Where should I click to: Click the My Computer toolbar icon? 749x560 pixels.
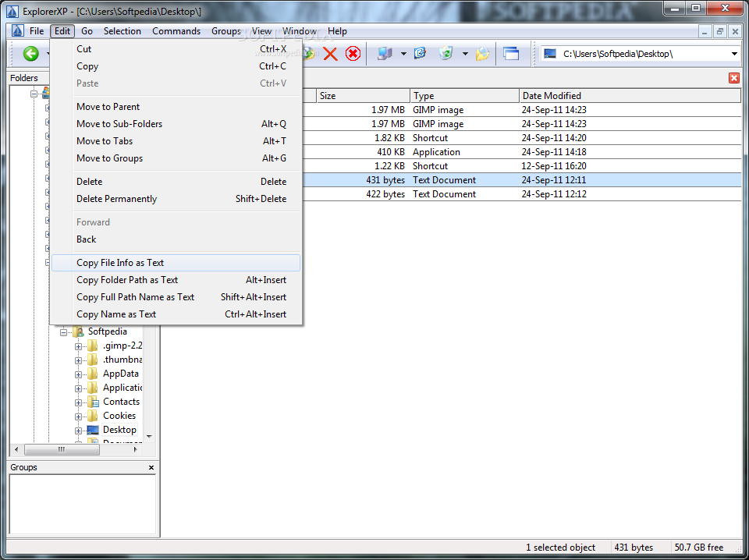click(384, 54)
